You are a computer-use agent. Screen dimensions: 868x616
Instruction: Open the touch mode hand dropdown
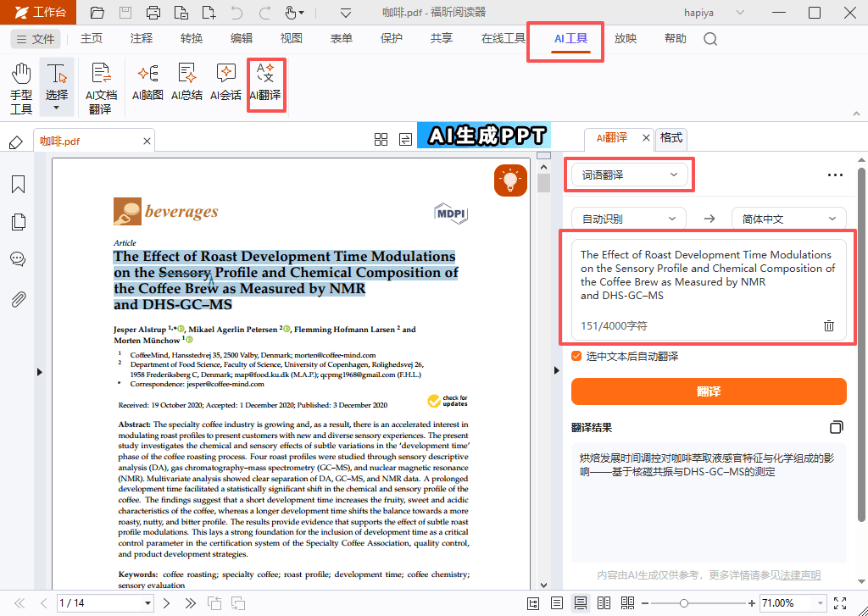point(294,12)
